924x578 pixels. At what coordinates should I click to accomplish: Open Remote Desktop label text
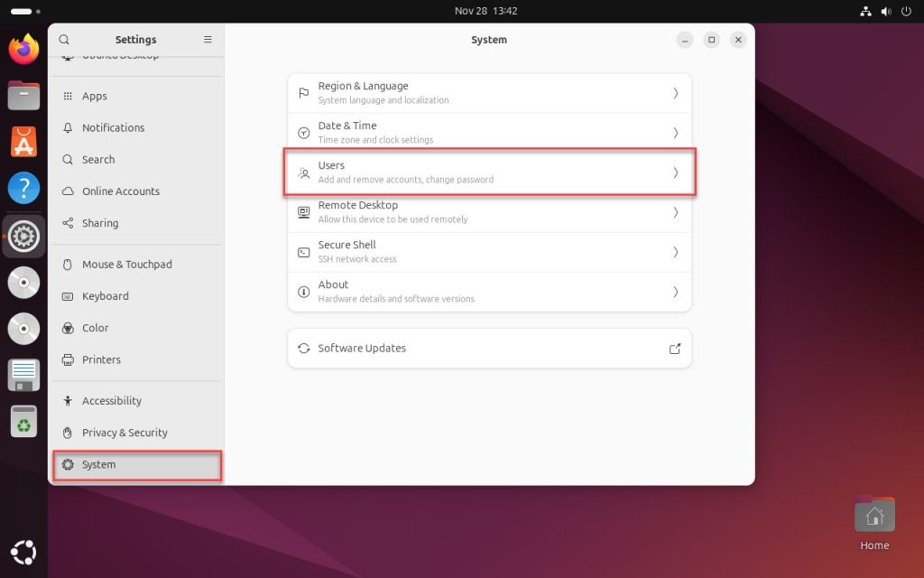(357, 205)
